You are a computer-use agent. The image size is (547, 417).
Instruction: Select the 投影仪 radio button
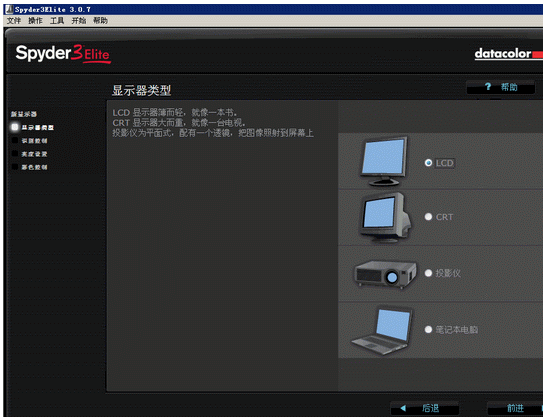point(428,273)
